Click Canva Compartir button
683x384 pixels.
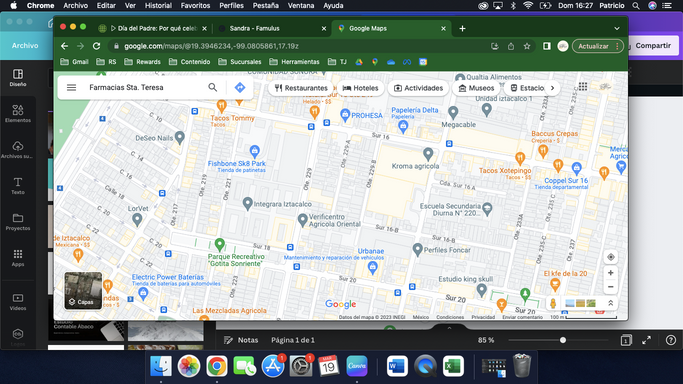point(653,45)
